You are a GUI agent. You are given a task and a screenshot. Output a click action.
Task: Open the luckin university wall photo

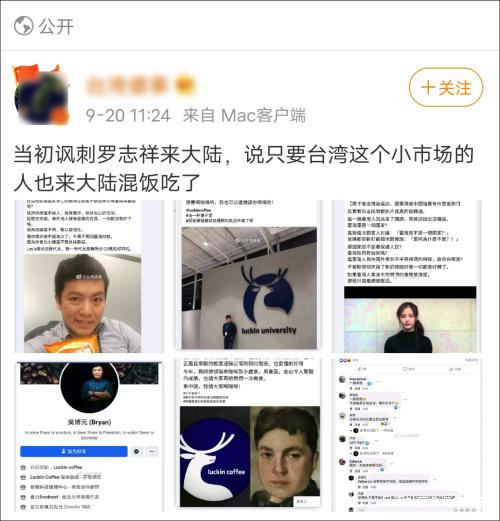pos(248,276)
